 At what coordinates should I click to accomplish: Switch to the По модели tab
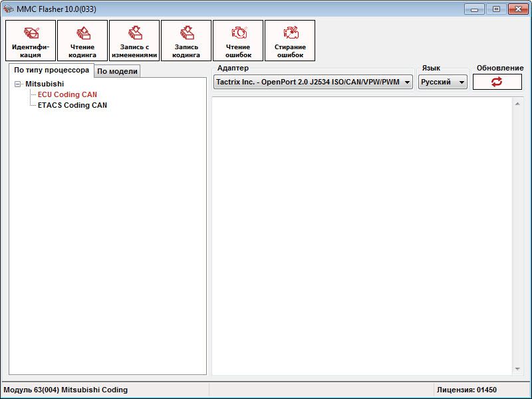117,71
